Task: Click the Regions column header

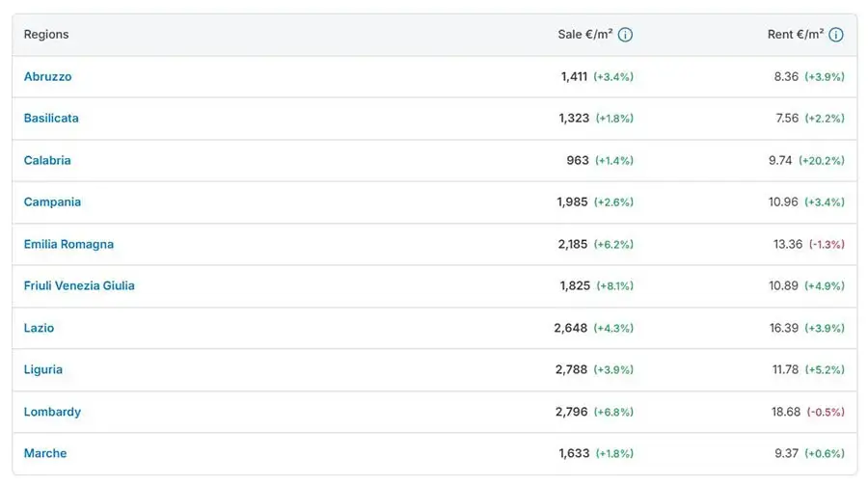Action: click(x=46, y=35)
